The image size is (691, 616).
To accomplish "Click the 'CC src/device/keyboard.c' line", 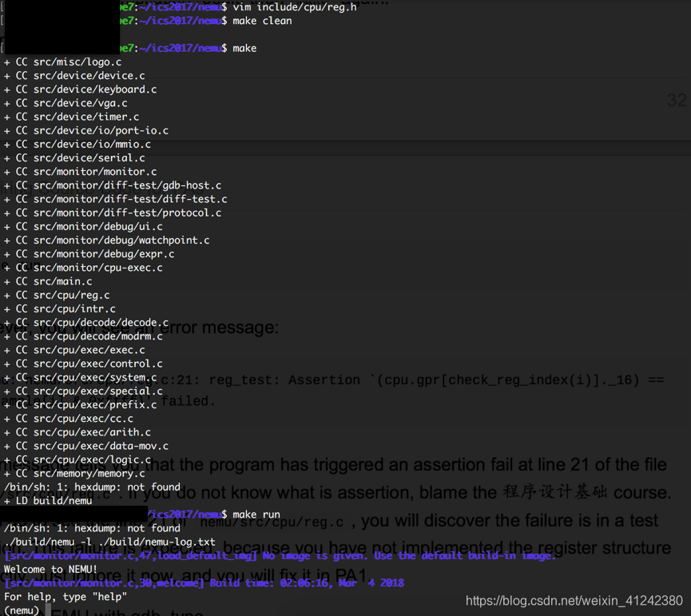I will (80, 89).
